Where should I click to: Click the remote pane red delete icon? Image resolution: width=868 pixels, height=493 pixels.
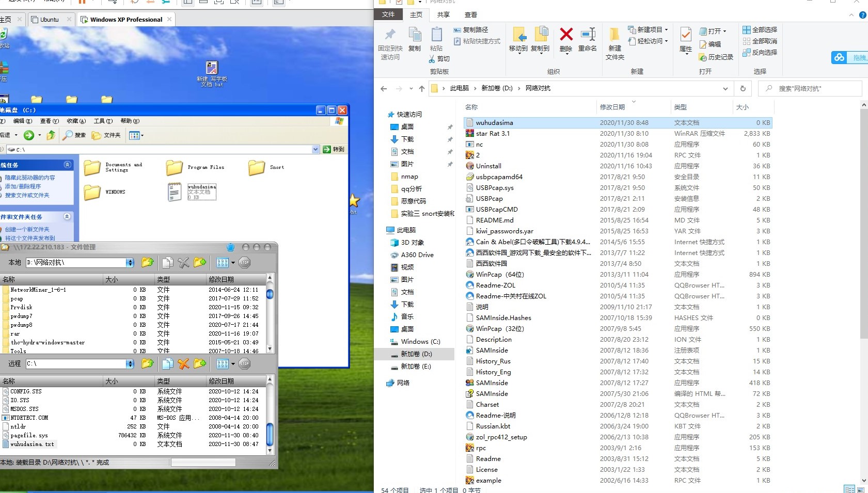pyautogui.click(x=183, y=364)
